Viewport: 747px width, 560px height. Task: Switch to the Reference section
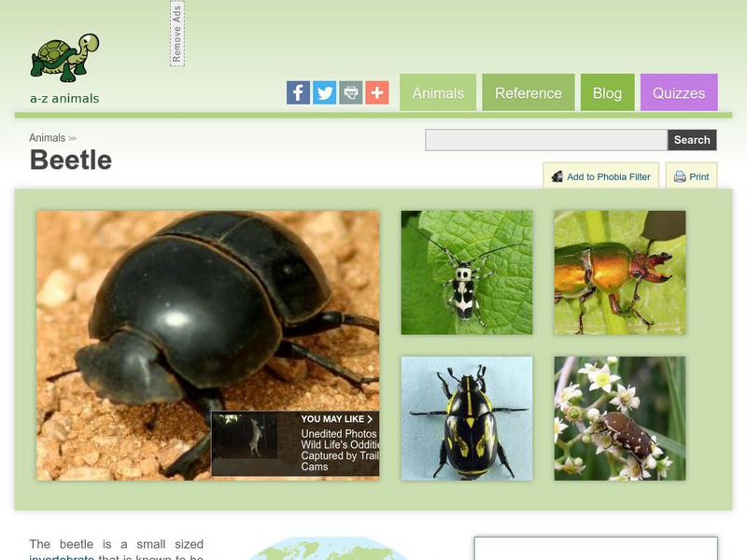coord(528,92)
